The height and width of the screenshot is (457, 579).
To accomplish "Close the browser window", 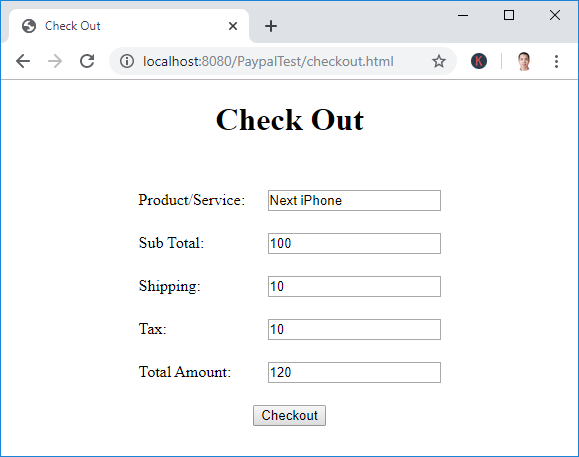I will 555,16.
